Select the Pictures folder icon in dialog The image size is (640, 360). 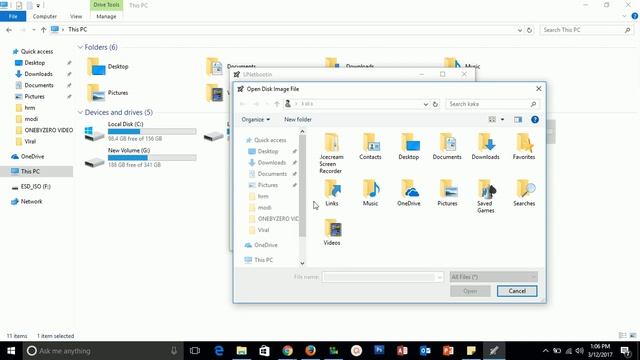click(x=447, y=193)
